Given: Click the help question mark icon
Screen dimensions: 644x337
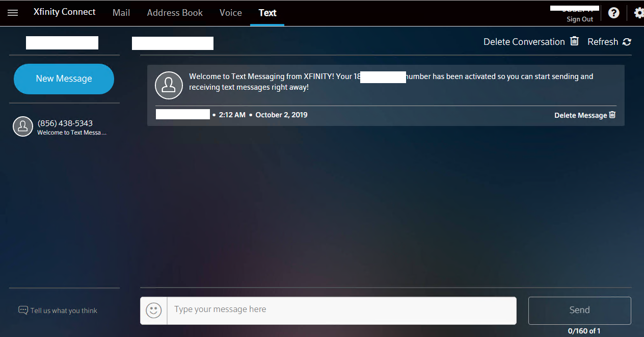Looking at the screenshot, I should [614, 13].
